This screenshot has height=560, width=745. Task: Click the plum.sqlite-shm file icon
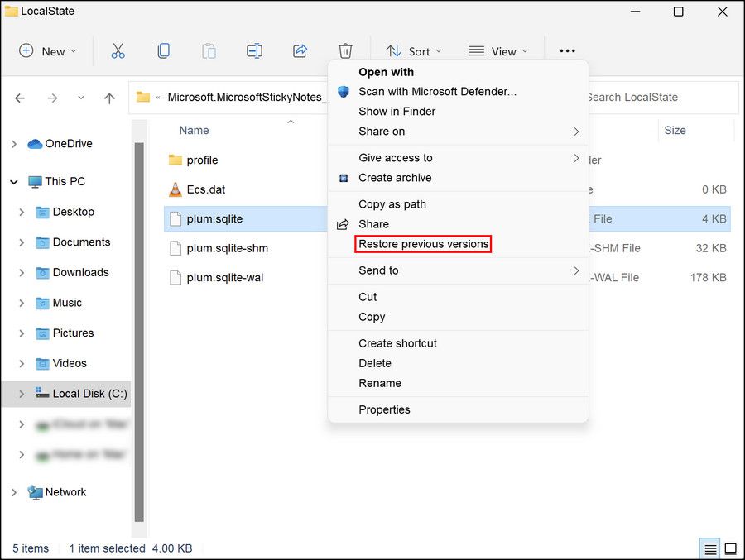(175, 248)
